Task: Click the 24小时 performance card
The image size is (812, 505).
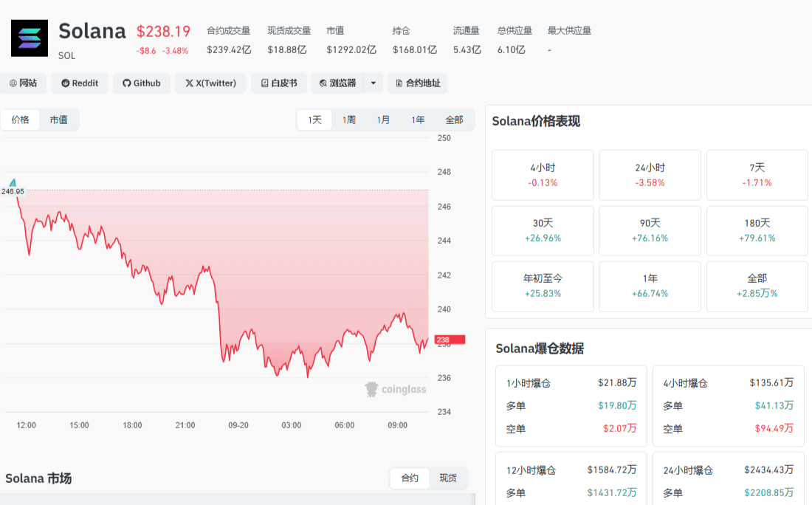Action: (x=650, y=175)
